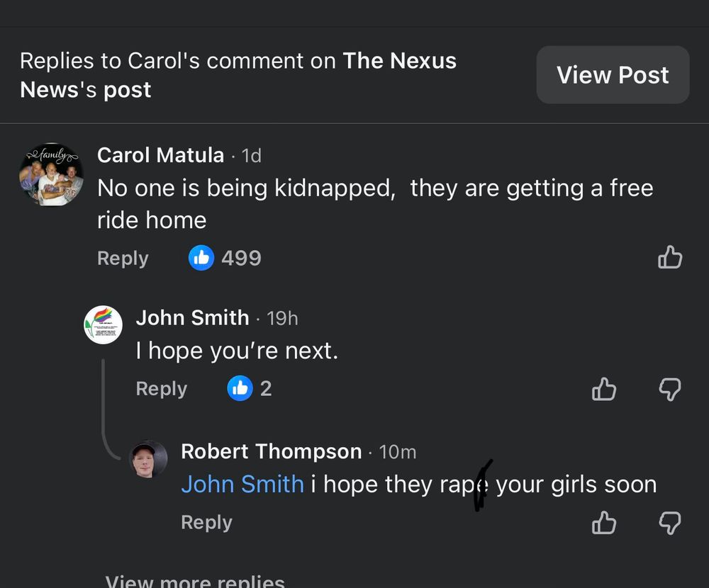Open the View Post button
This screenshot has width=709, height=588.
click(613, 75)
